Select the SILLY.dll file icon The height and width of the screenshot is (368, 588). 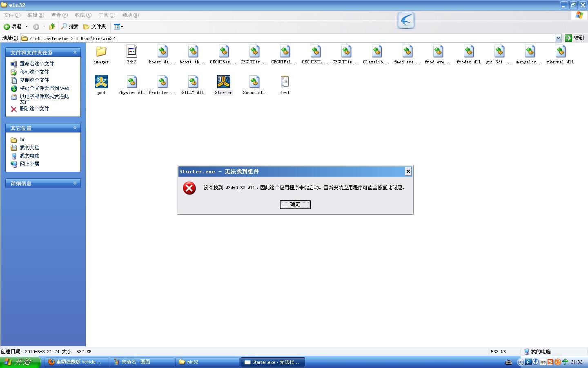193,82
